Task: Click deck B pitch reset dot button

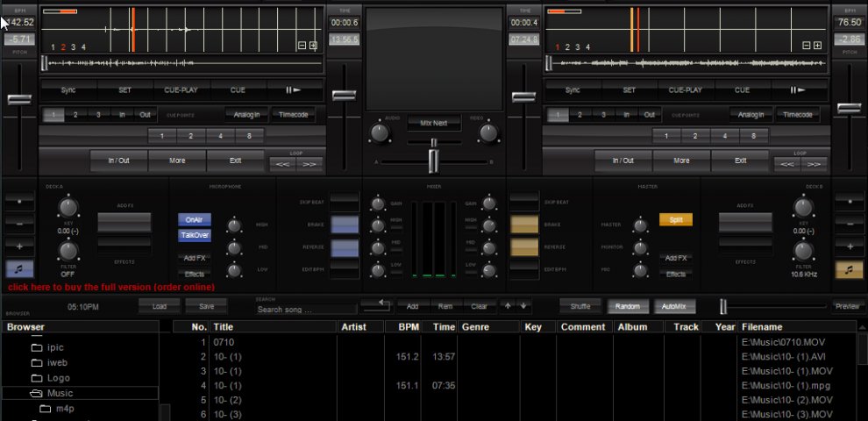Action: (x=849, y=202)
